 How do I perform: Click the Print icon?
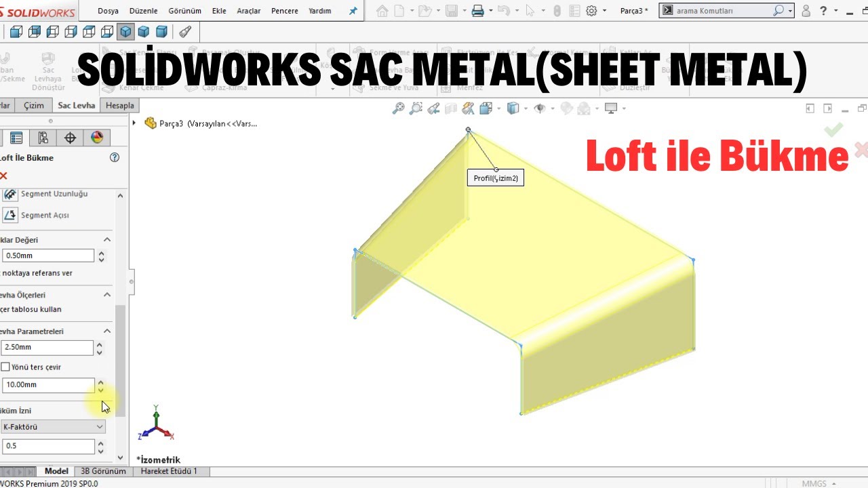477,11
